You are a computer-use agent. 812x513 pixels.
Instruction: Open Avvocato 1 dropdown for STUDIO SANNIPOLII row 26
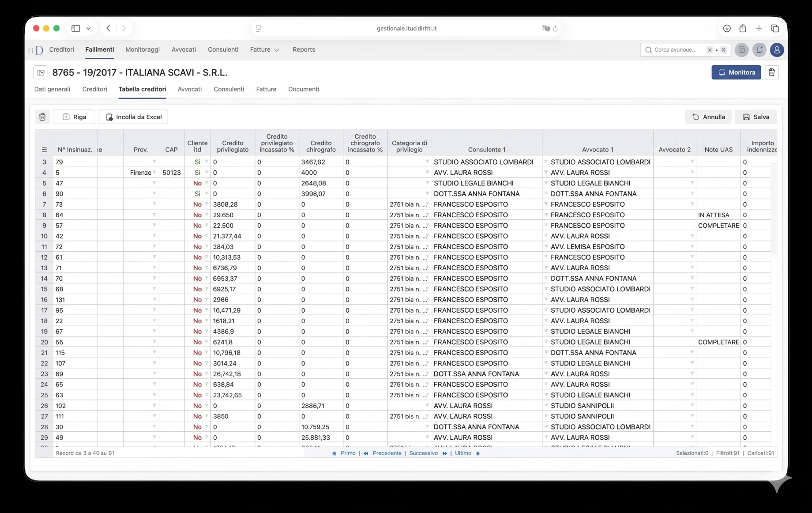[546, 405]
